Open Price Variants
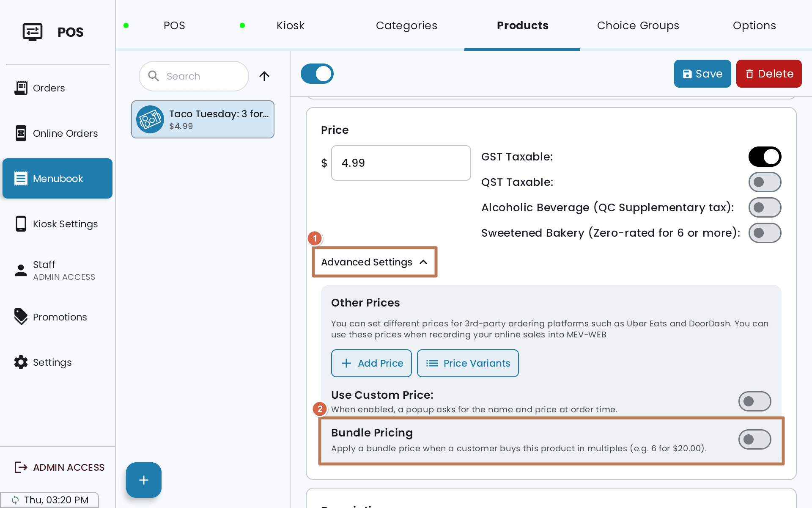Image resolution: width=812 pixels, height=508 pixels. pos(468,363)
